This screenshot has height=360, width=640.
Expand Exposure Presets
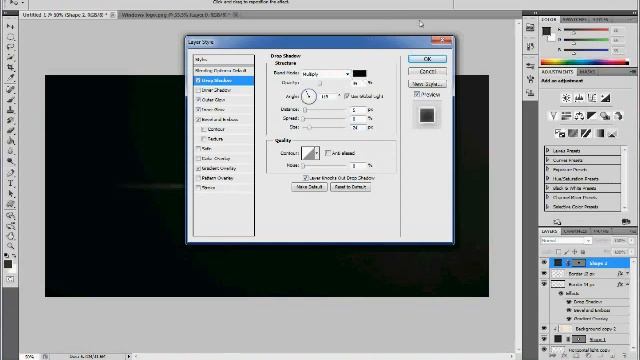click(x=548, y=169)
